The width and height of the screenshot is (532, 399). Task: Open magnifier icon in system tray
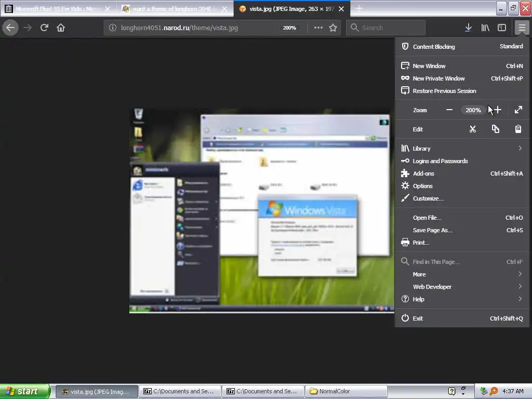pyautogui.click(x=494, y=392)
